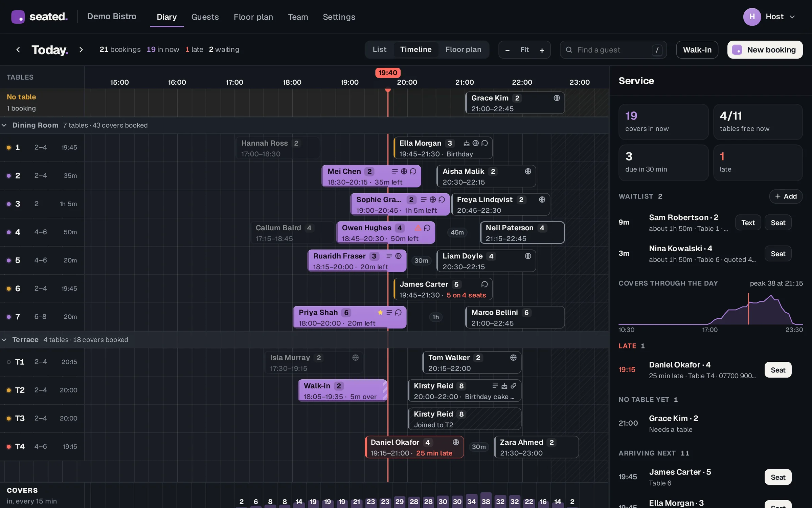The image size is (812, 508).
Task: Collapse the Terrace section
Action: pos(4,340)
